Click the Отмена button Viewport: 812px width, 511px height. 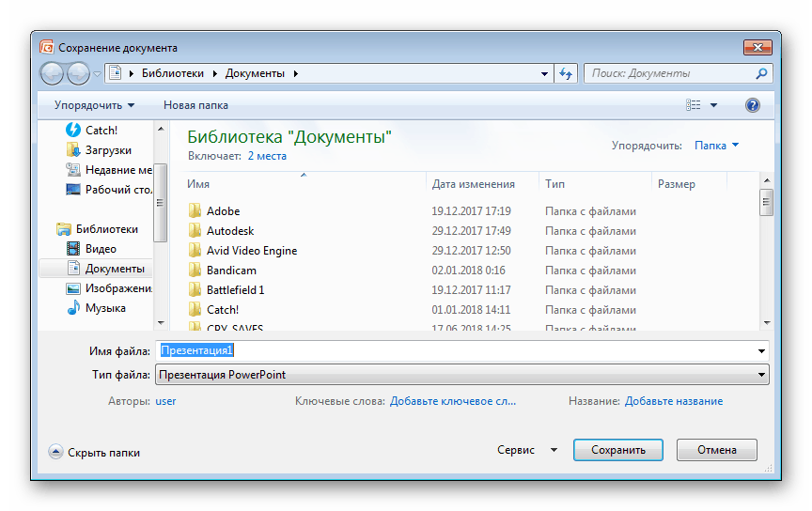pos(717,450)
